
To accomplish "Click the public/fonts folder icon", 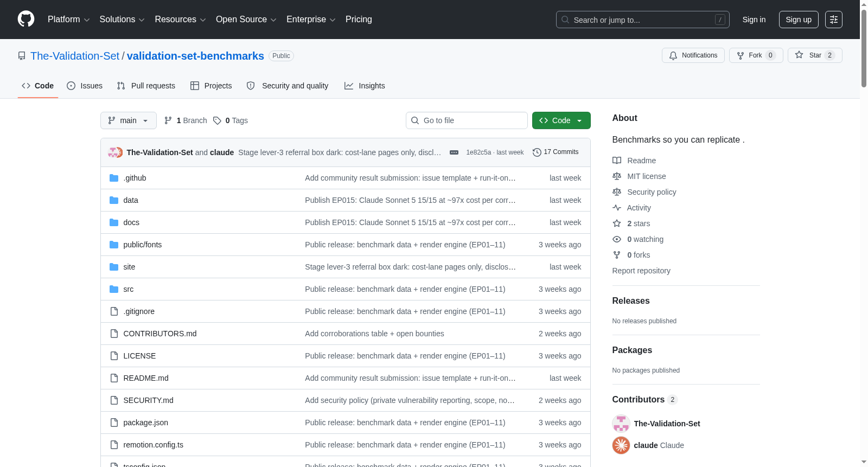I will pyautogui.click(x=114, y=245).
